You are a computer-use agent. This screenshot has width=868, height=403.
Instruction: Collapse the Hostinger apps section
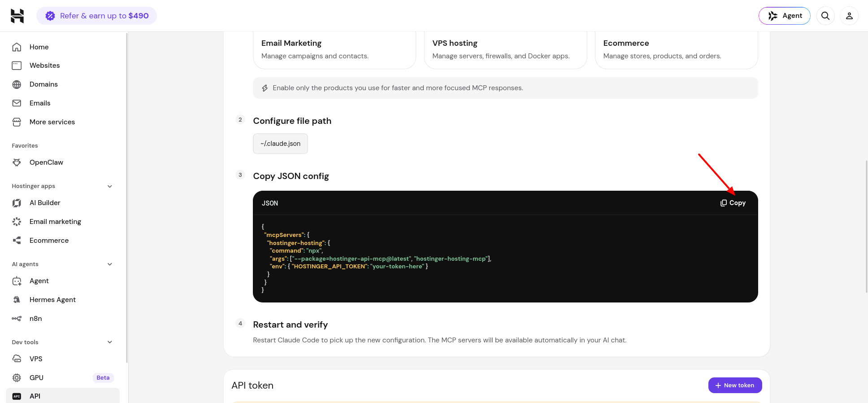click(x=110, y=186)
